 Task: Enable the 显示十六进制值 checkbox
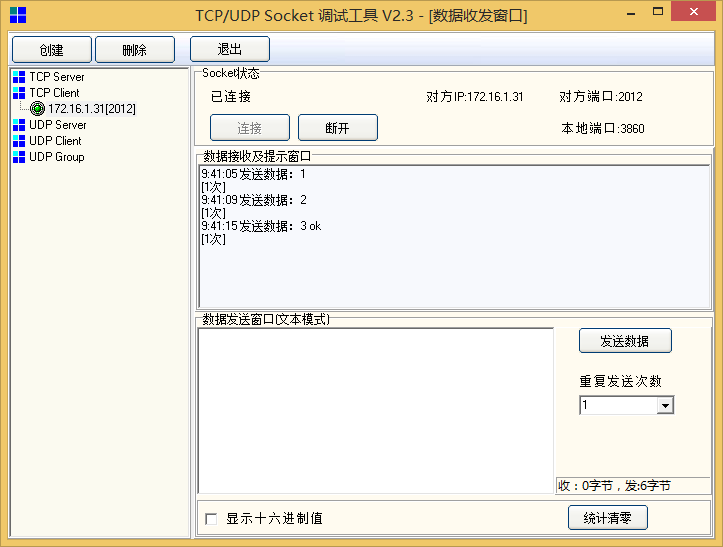click(211, 519)
